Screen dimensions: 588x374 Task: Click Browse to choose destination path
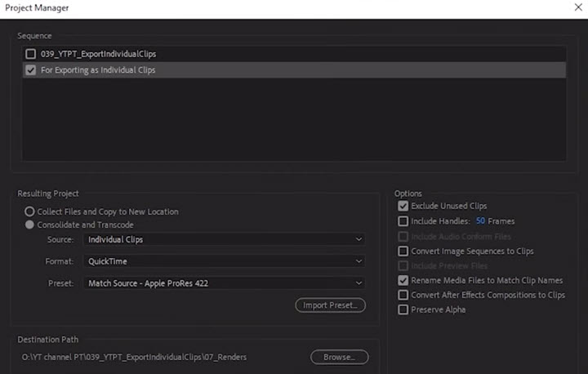coord(339,357)
